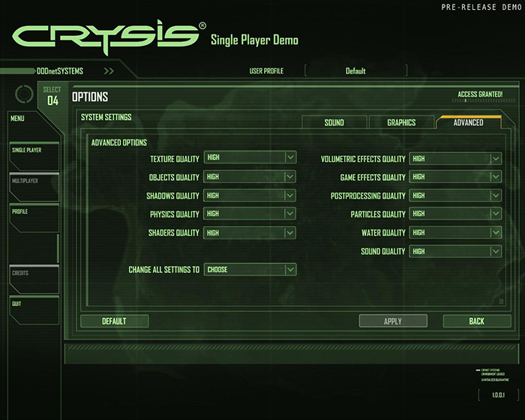525x420 pixels.
Task: Click the Default button
Action: coord(115,321)
